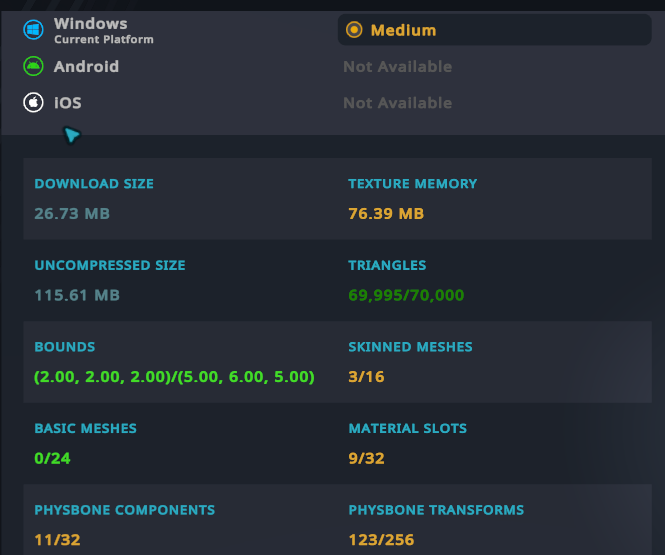Viewport: 665px width, 555px height.
Task: Click the Windows Current Platform label
Action: (103, 30)
